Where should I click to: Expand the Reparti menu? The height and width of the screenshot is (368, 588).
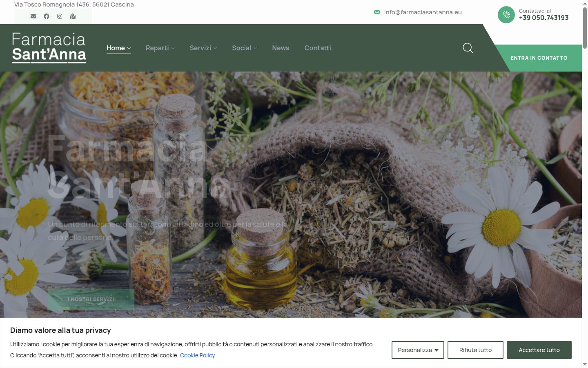tap(160, 48)
